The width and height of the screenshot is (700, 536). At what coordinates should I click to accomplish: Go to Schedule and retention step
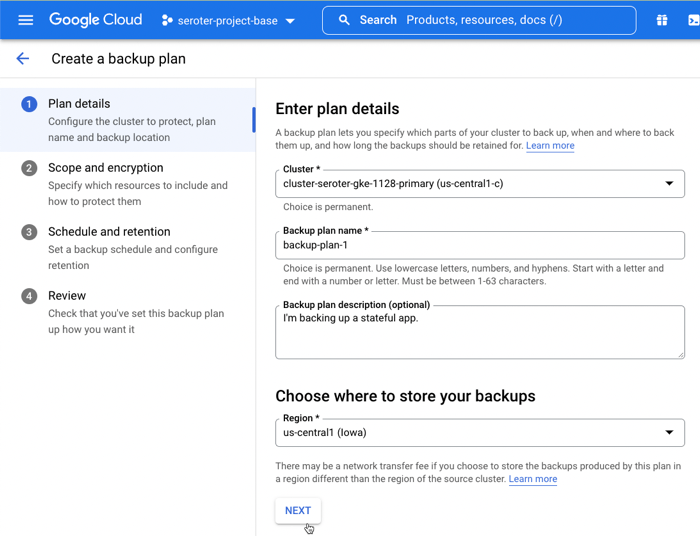[109, 232]
